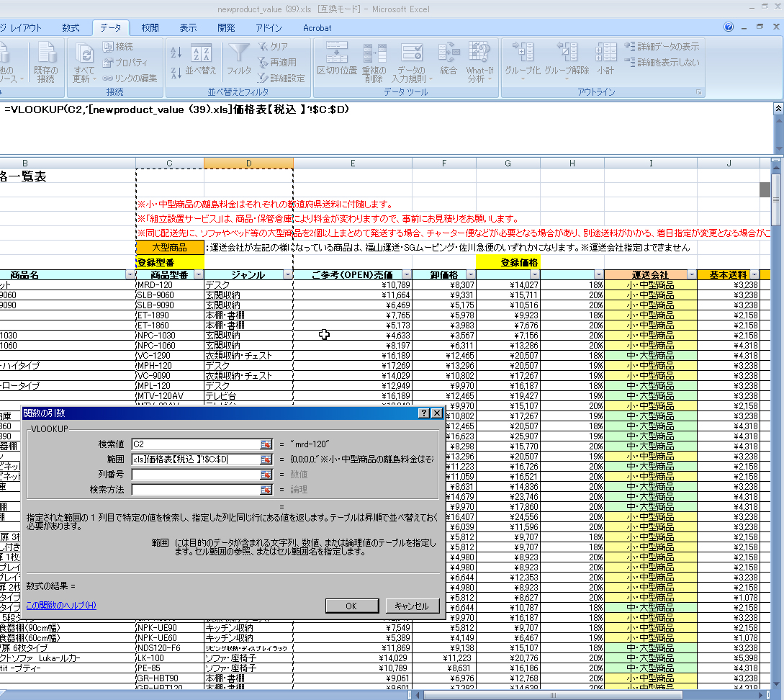
Task: Close the 関数の引数 dialog
Action: (x=437, y=413)
